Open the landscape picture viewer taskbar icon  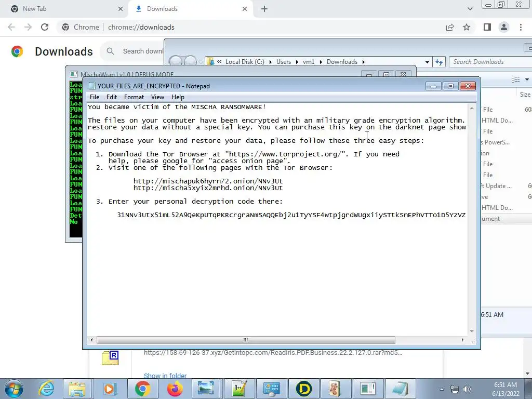point(206,389)
